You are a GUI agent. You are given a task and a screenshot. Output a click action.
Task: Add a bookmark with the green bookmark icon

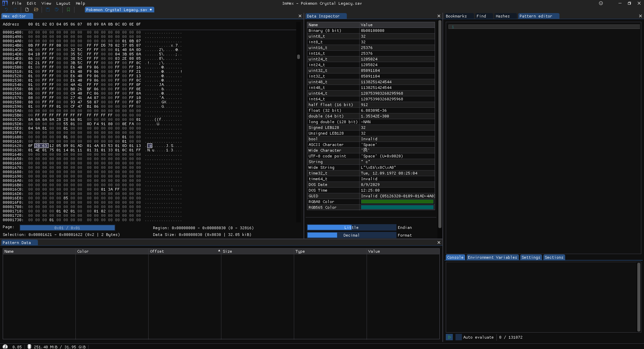[x=68, y=10]
